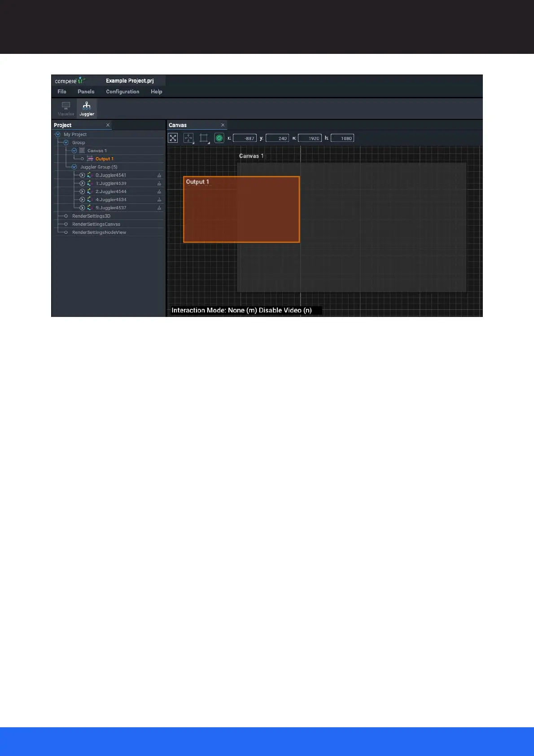Select 2:Juggler4544 in the tree
Screen dimensions: 534x756
111,192
